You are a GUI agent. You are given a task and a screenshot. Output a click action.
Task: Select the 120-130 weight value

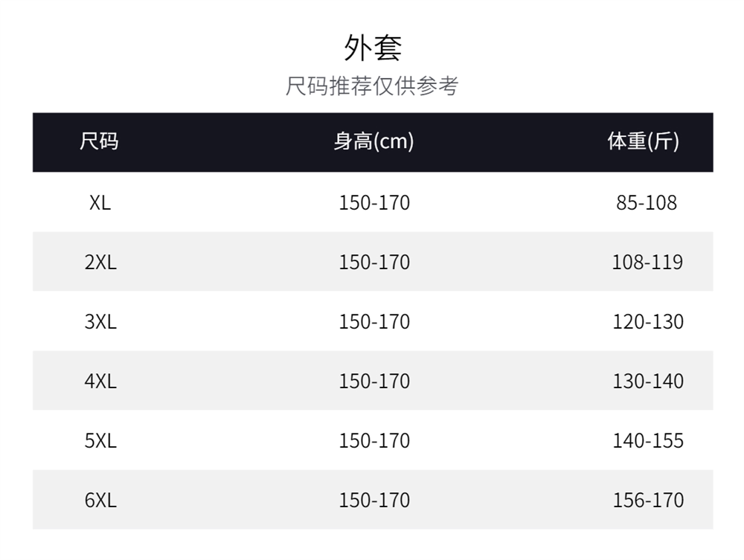point(648,321)
